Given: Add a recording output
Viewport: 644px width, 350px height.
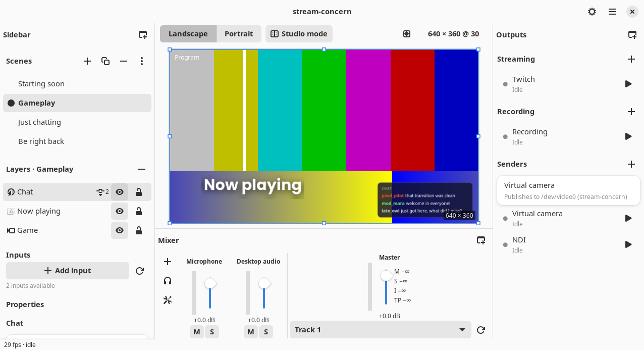Looking at the screenshot, I should point(631,112).
